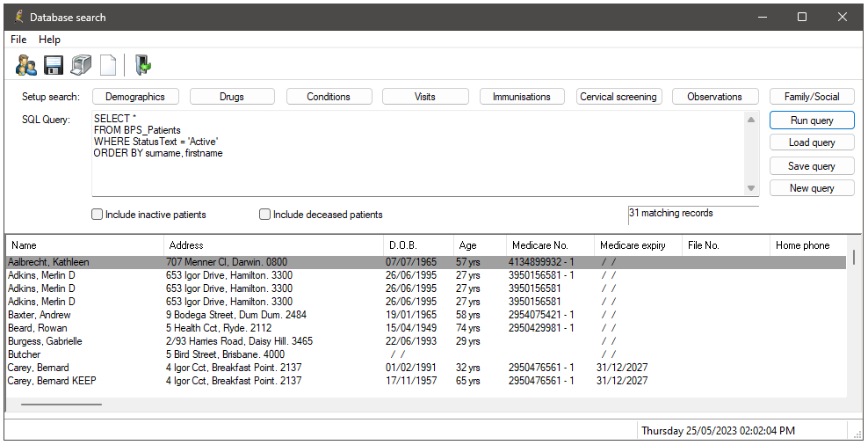The image size is (868, 445).
Task: Click the Run query button
Action: [x=812, y=120]
